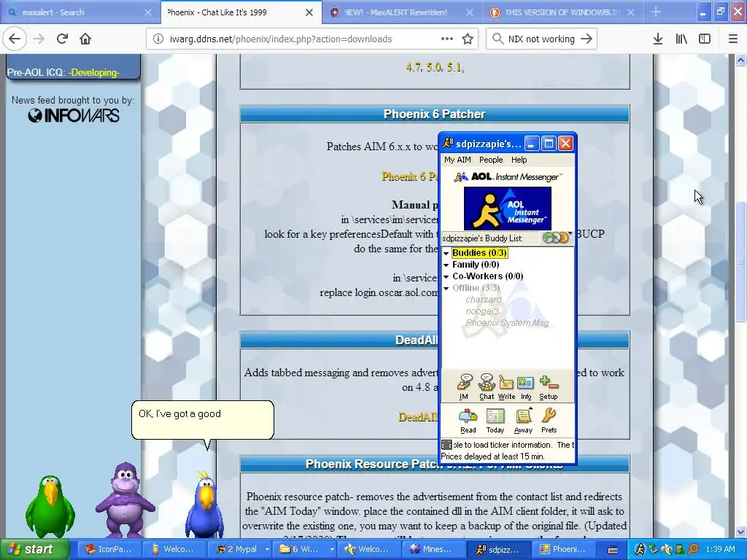Switch to IconPa... taskbar button
Screen dimensions: 747x560
point(109,549)
